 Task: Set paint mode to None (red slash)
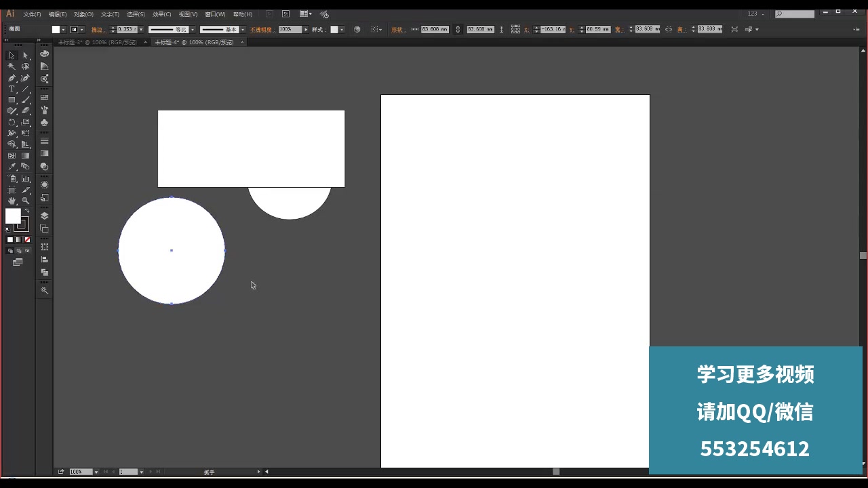pos(27,239)
